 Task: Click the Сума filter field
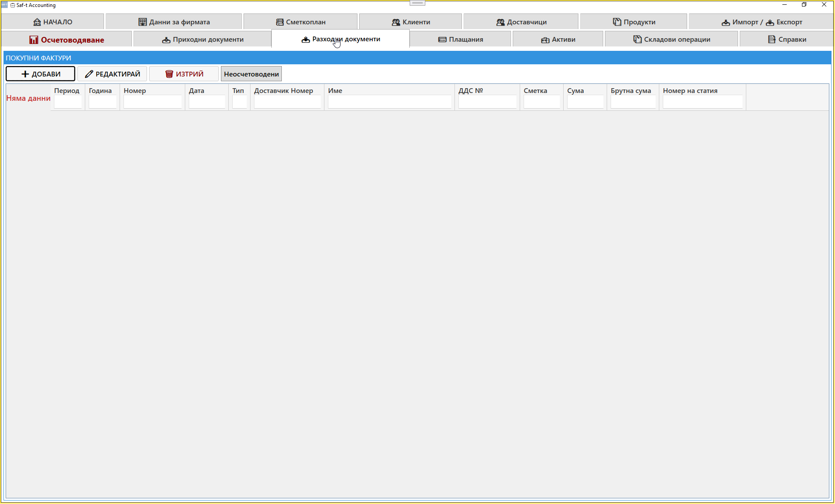(x=585, y=102)
